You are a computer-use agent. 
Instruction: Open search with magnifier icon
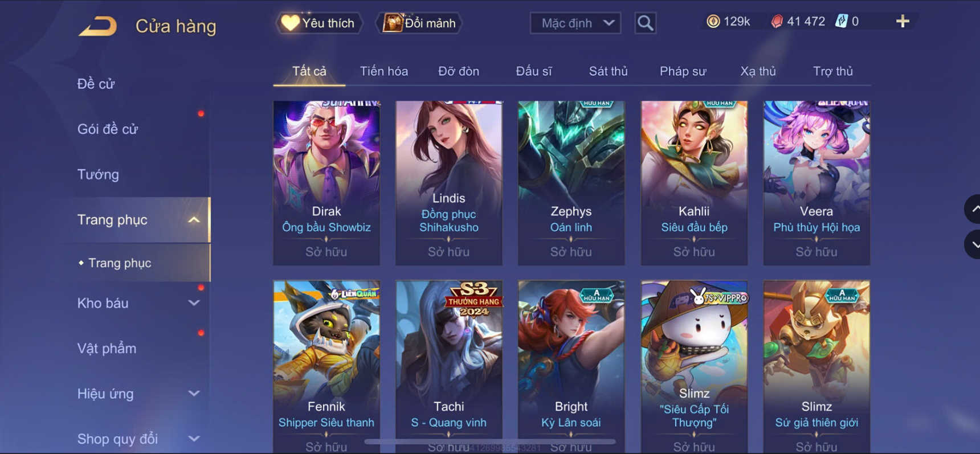coord(645,23)
